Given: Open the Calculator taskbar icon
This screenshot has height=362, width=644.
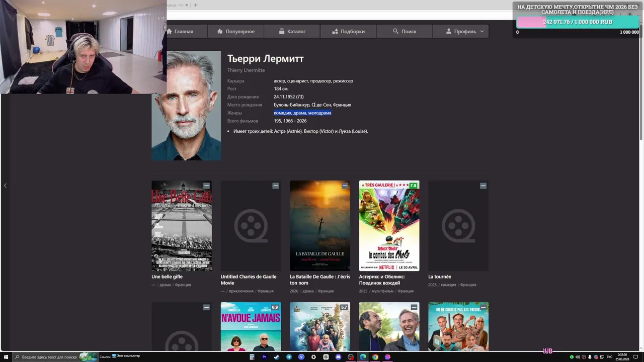Looking at the screenshot, I should point(252,357).
